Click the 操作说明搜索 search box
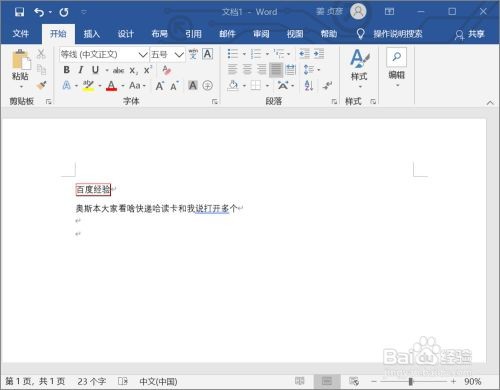Viewport: 500px width, 390px height. click(398, 34)
